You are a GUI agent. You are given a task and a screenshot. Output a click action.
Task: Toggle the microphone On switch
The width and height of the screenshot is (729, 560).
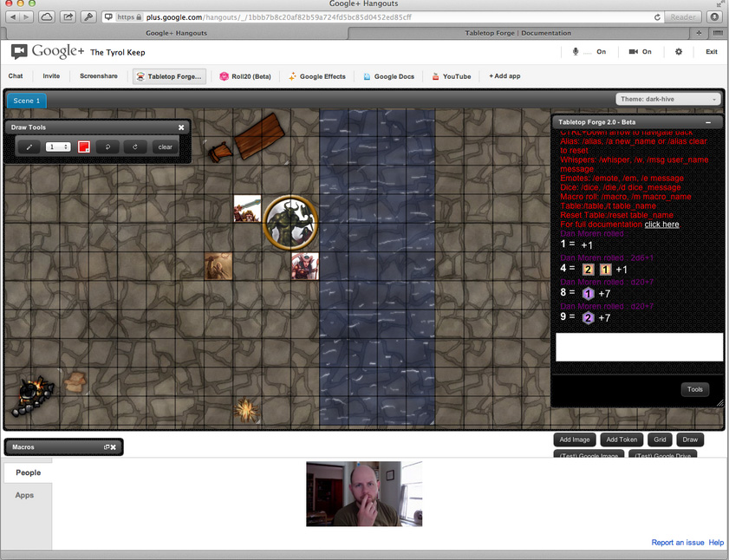pyautogui.click(x=589, y=52)
